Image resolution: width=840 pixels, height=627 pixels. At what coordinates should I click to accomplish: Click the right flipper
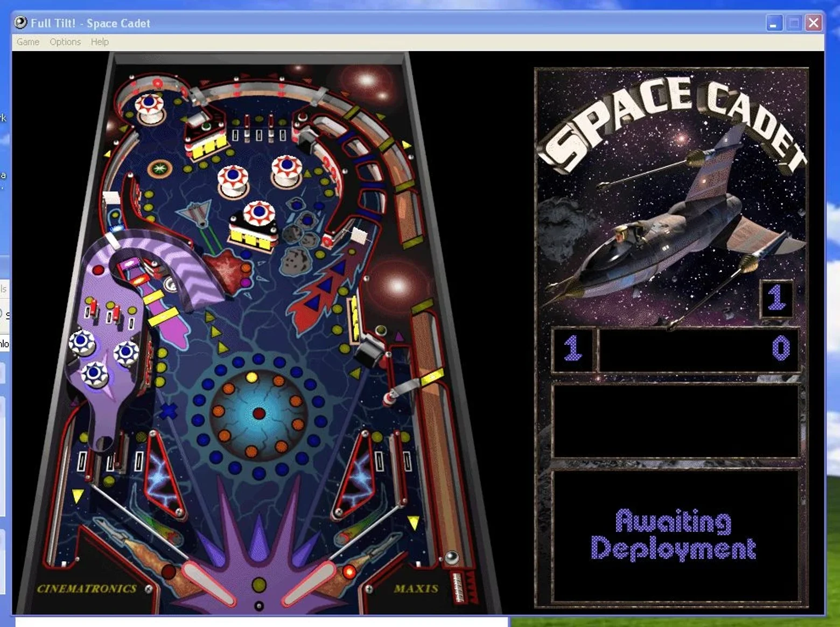309,583
